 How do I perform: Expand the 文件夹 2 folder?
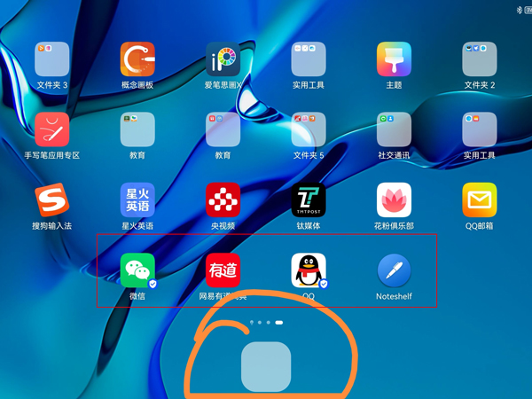pyautogui.click(x=479, y=59)
